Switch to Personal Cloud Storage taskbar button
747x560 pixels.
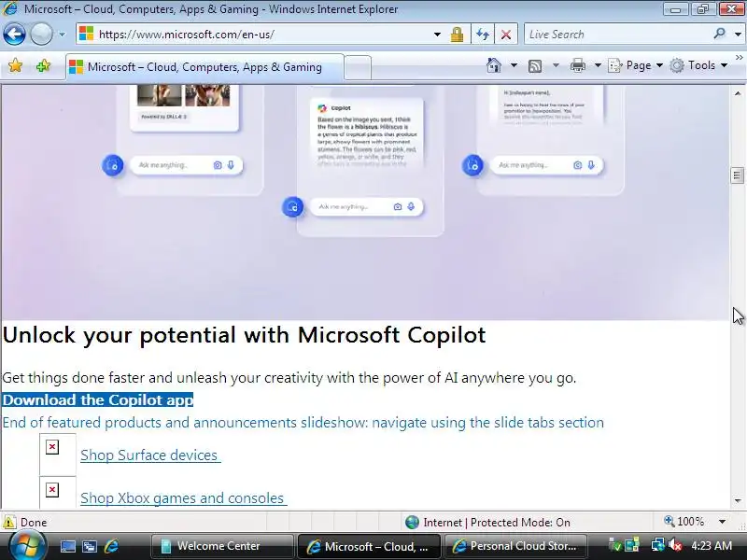(515, 546)
